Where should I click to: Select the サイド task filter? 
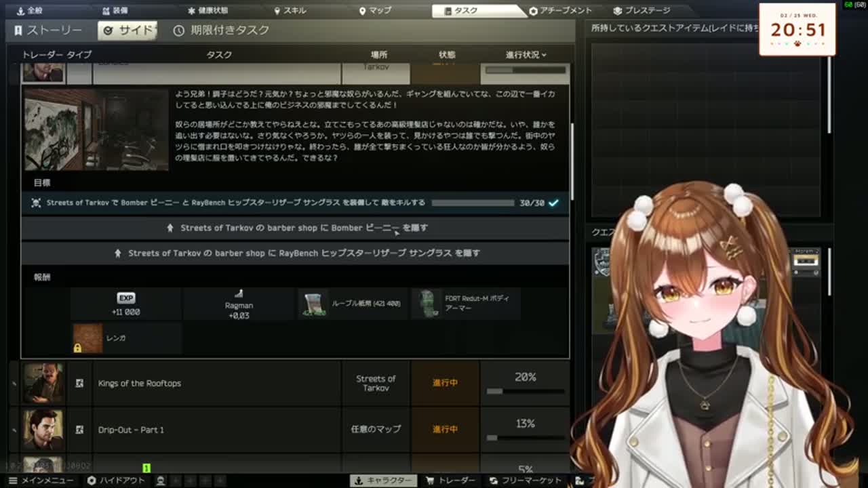pos(127,30)
